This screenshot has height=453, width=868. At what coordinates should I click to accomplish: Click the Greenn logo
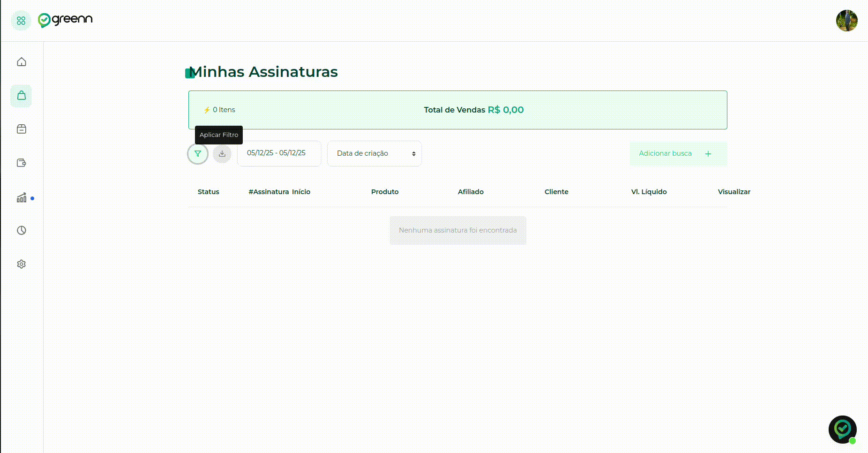click(65, 20)
